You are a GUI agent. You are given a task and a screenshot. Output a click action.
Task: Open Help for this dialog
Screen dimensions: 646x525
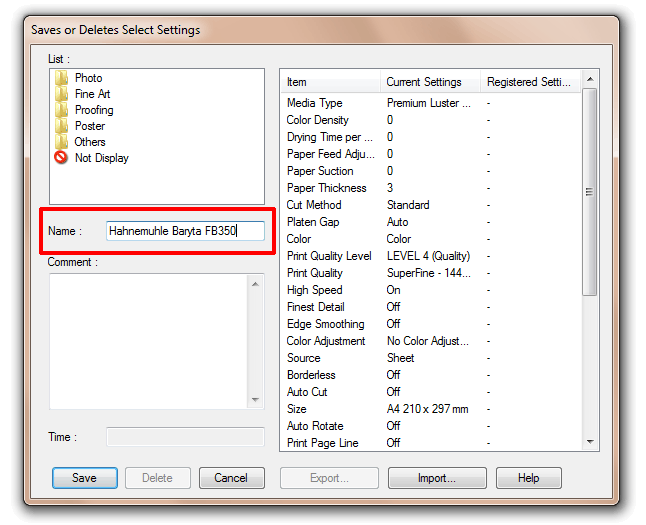529,478
